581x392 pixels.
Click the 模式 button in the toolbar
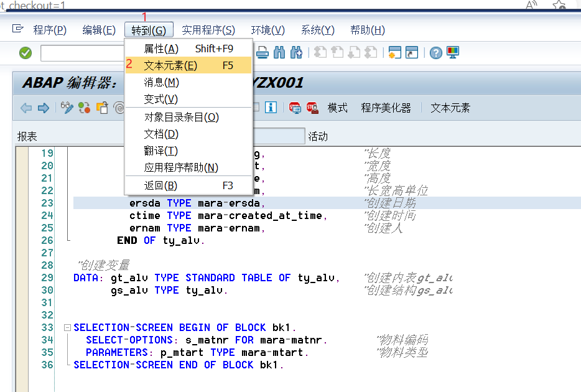coord(337,107)
